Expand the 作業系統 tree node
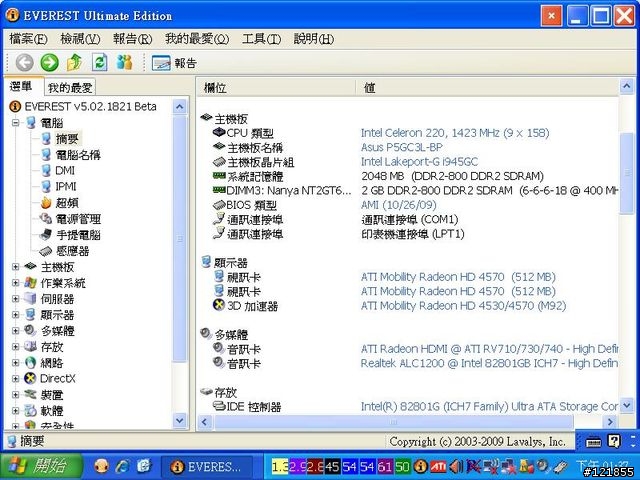The width and height of the screenshot is (640, 480). [16, 283]
